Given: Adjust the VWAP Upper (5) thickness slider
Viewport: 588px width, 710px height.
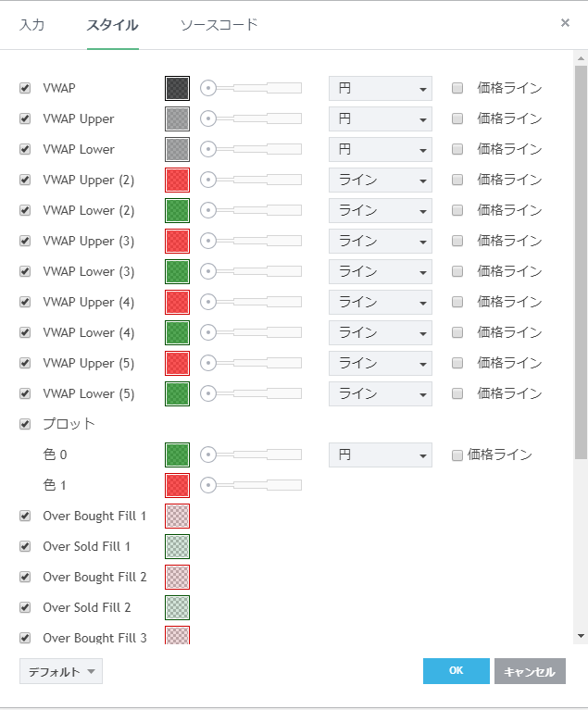Looking at the screenshot, I should [252, 363].
